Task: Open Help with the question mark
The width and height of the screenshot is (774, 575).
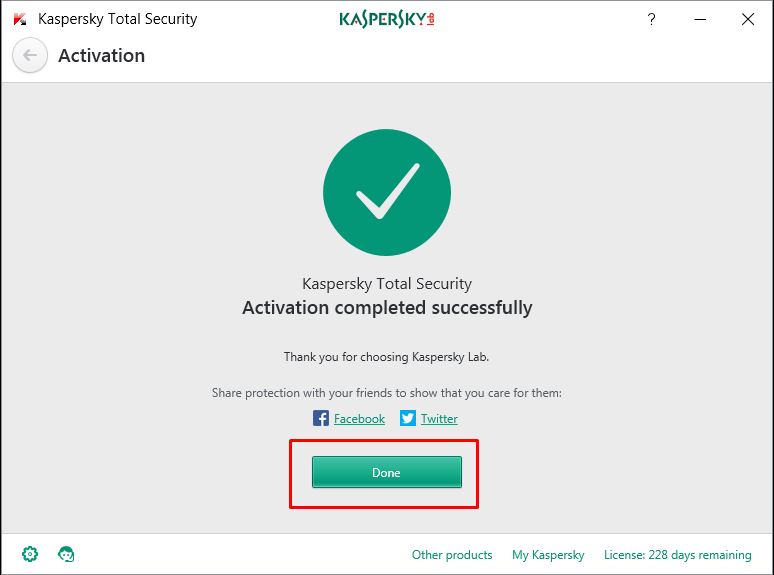Action: (652, 19)
